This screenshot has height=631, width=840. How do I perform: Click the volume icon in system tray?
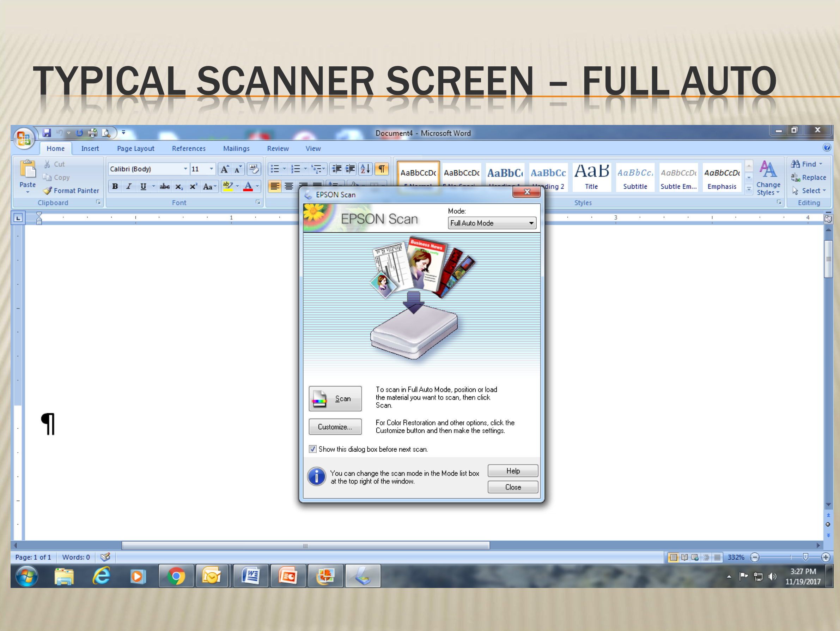772,577
